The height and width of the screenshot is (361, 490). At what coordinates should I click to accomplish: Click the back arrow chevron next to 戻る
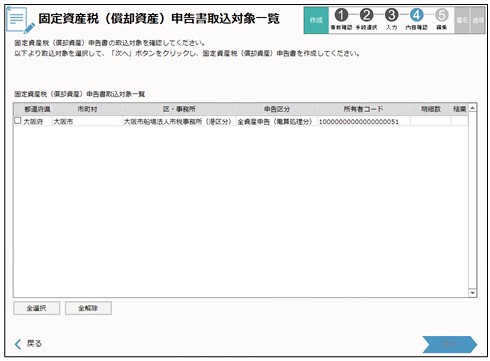point(18,344)
